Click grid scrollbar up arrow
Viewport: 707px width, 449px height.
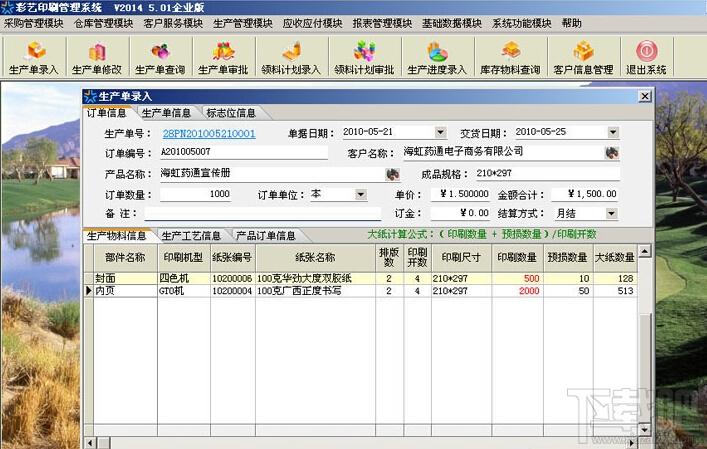645,251
